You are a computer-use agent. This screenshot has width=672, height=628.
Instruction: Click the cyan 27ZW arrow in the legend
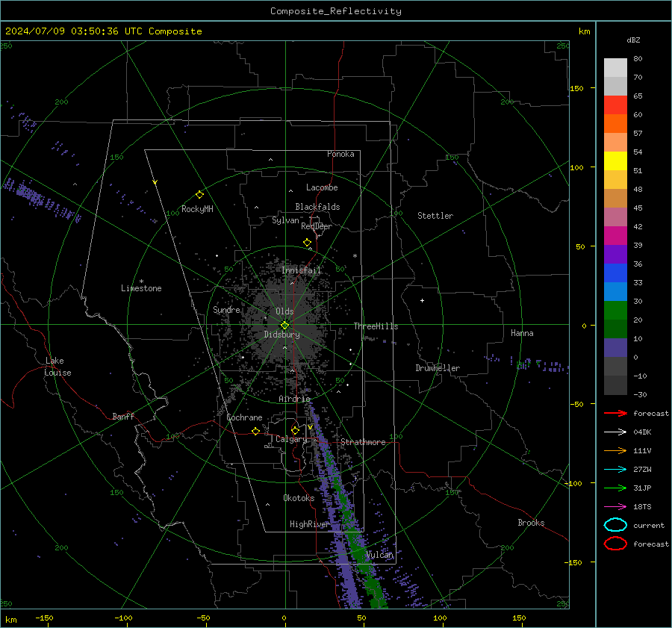tap(615, 470)
